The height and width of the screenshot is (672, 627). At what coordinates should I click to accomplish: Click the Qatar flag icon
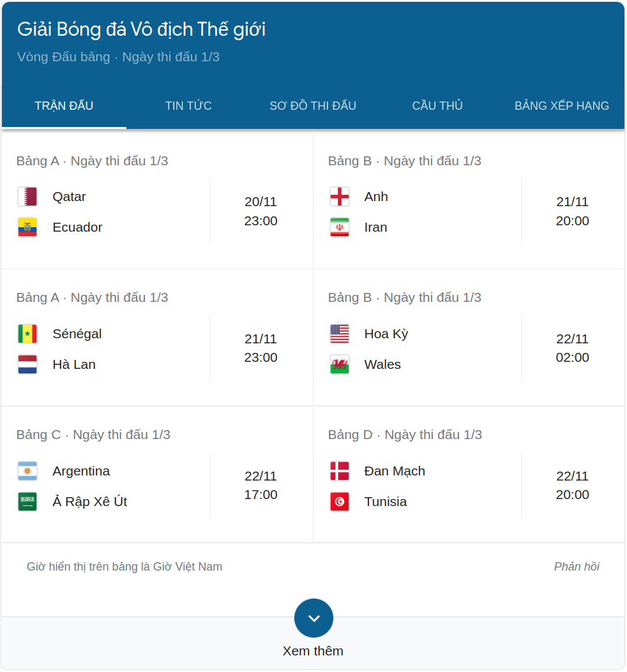tap(27, 197)
